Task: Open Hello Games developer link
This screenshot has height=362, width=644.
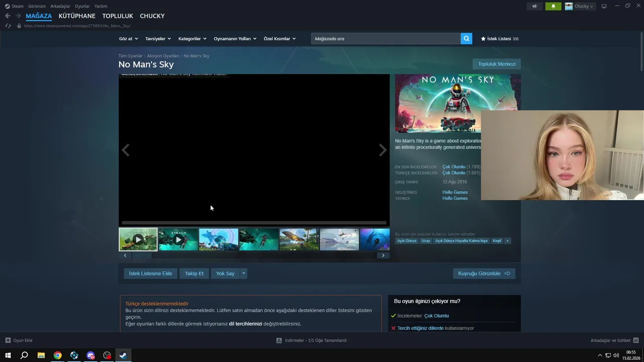Action: click(455, 192)
